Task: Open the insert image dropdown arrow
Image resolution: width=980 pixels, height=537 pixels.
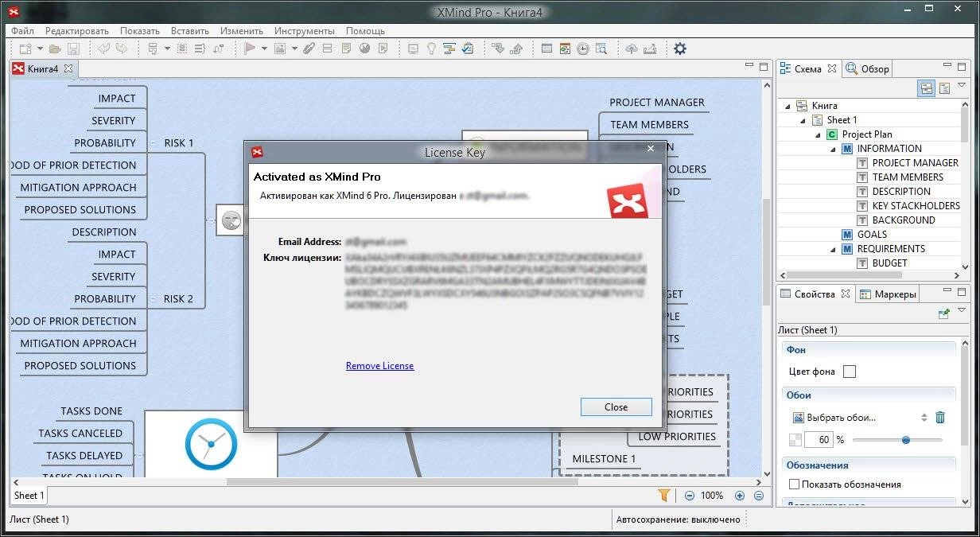Action: pyautogui.click(x=294, y=49)
